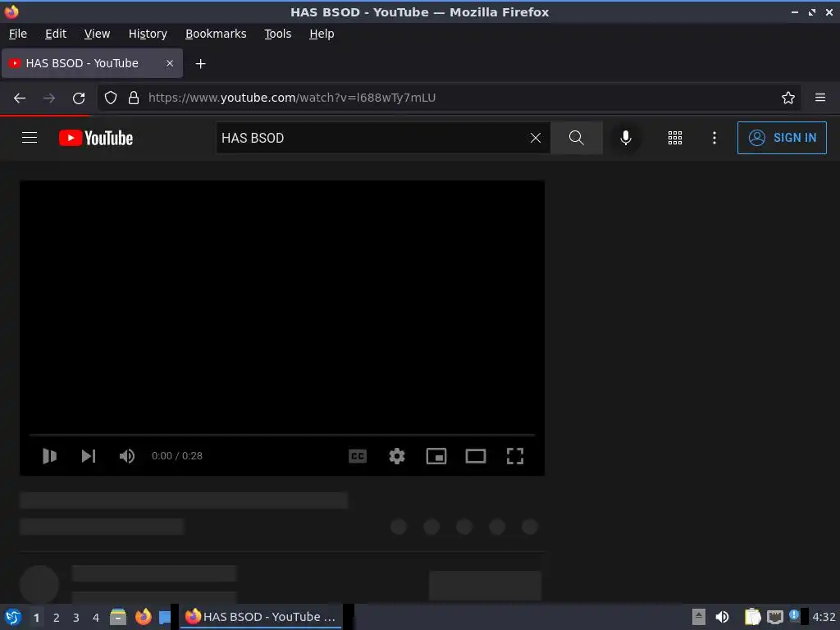The image size is (840, 630).
Task: Click the 0:00 / 0:28 time display
Action: tap(177, 456)
